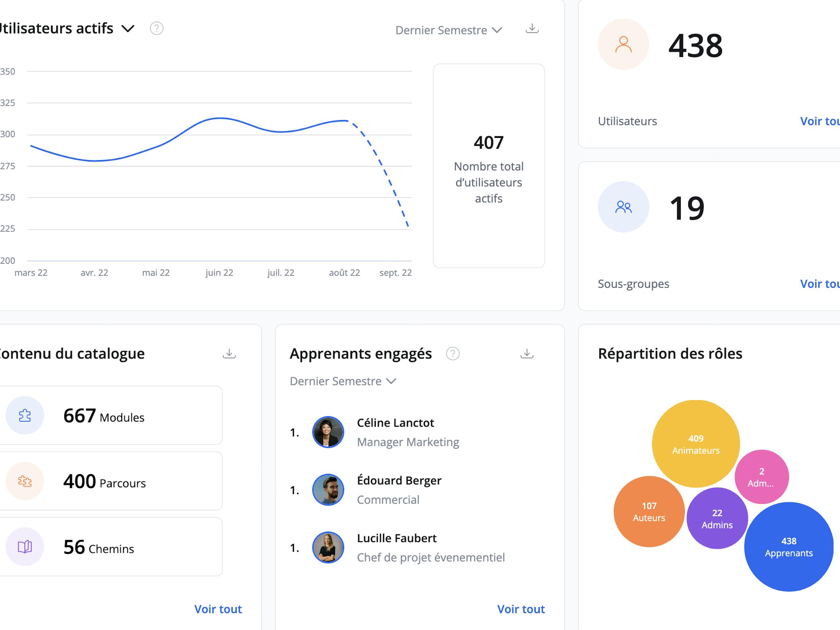Click the help icon beside Utilisateurs actifs
The image size is (840, 630).
[x=157, y=28]
